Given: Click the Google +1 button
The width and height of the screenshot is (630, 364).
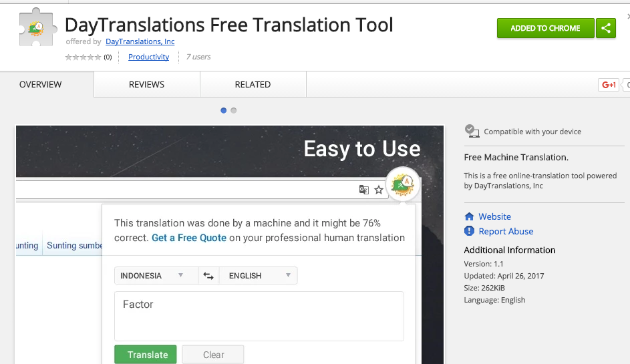Looking at the screenshot, I should pyautogui.click(x=609, y=85).
